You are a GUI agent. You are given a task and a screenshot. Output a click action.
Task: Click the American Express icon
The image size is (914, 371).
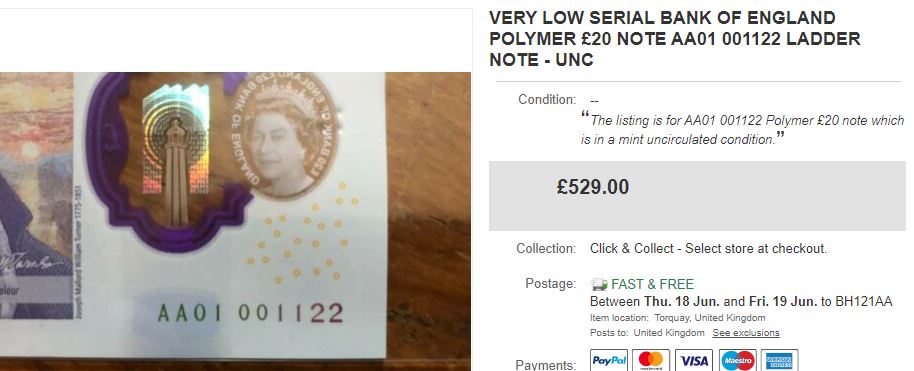click(x=779, y=361)
